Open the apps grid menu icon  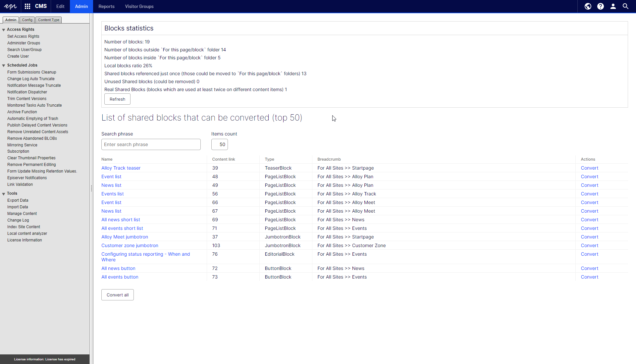[27, 6]
